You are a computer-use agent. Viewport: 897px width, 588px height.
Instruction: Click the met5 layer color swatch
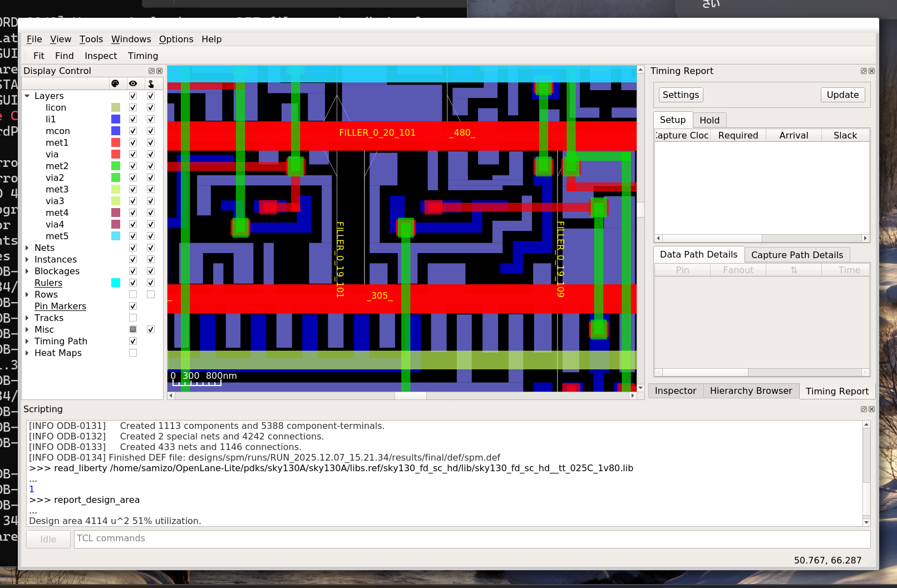116,236
